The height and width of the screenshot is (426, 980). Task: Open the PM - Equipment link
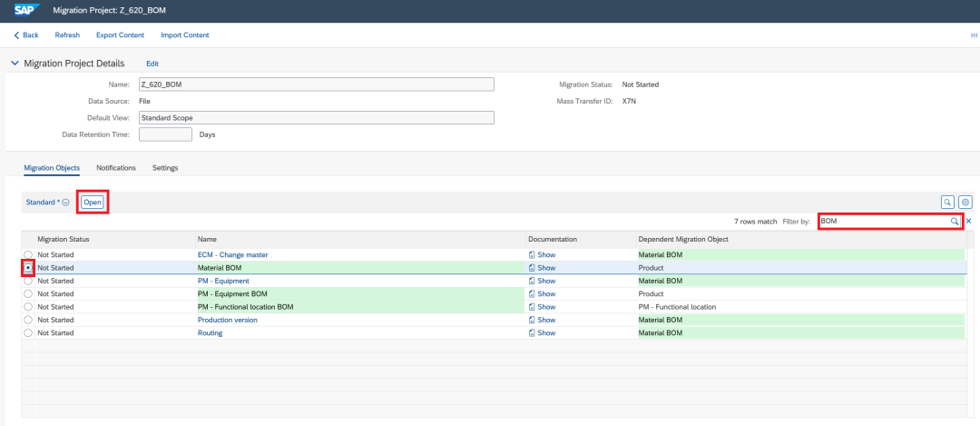pyautogui.click(x=223, y=281)
